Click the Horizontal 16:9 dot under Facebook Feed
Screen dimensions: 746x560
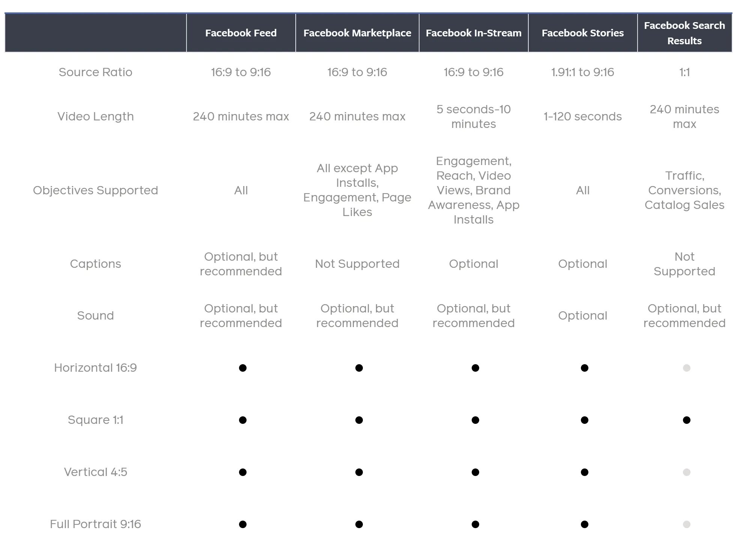point(243,368)
